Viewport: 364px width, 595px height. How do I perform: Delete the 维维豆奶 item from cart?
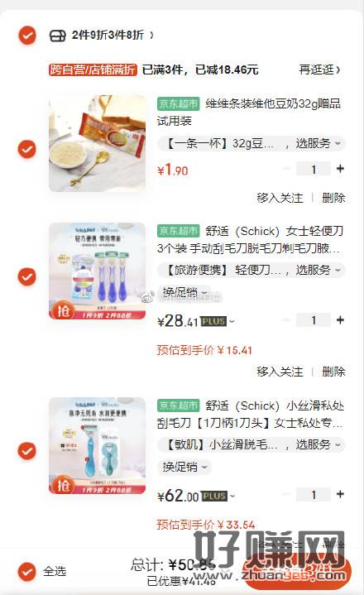click(x=333, y=198)
